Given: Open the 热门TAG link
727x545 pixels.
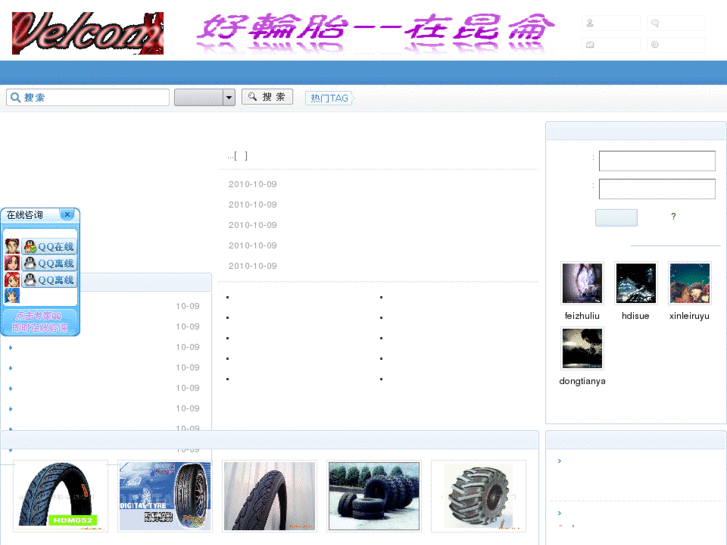Looking at the screenshot, I should coord(329,98).
